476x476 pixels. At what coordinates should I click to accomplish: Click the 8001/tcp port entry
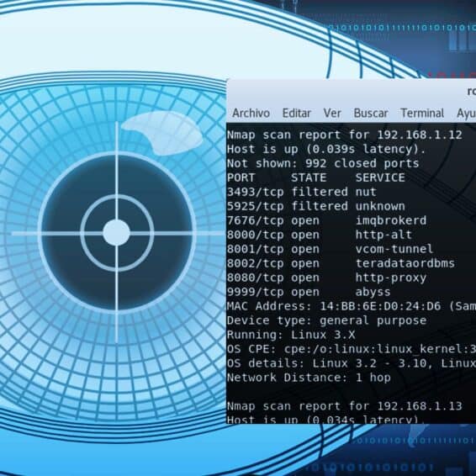[x=256, y=249]
